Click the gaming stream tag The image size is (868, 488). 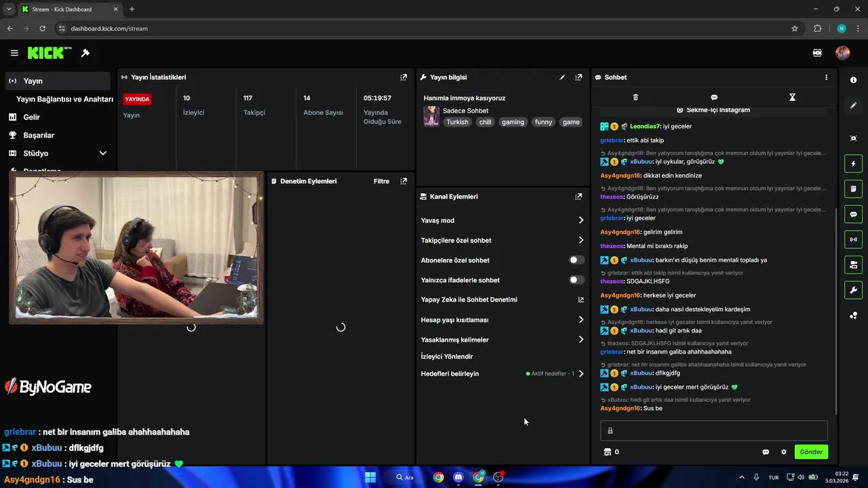point(513,122)
